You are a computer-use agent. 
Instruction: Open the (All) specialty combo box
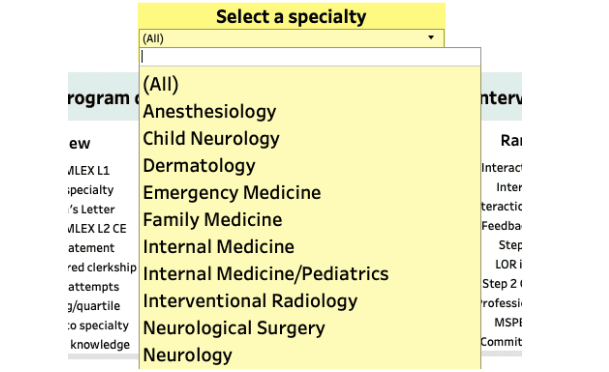tap(291, 38)
